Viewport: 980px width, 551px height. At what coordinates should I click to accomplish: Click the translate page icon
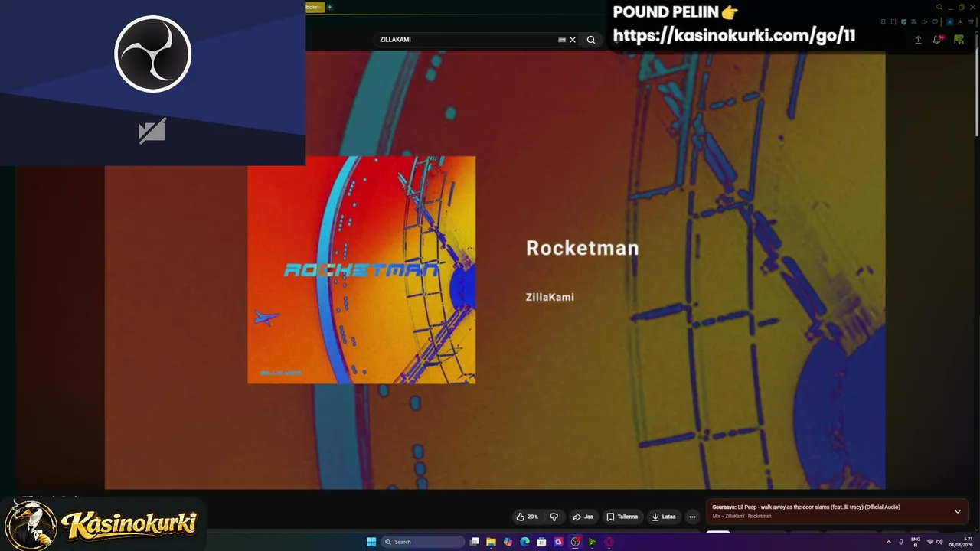tap(914, 22)
